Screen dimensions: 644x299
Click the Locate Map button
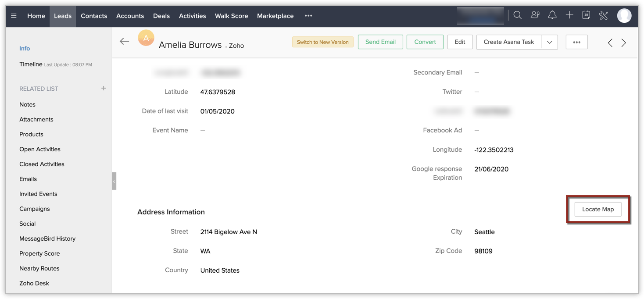pyautogui.click(x=597, y=209)
